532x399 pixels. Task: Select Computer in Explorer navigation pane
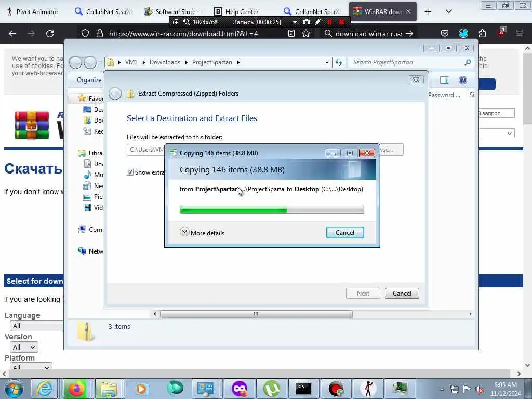(x=90, y=229)
